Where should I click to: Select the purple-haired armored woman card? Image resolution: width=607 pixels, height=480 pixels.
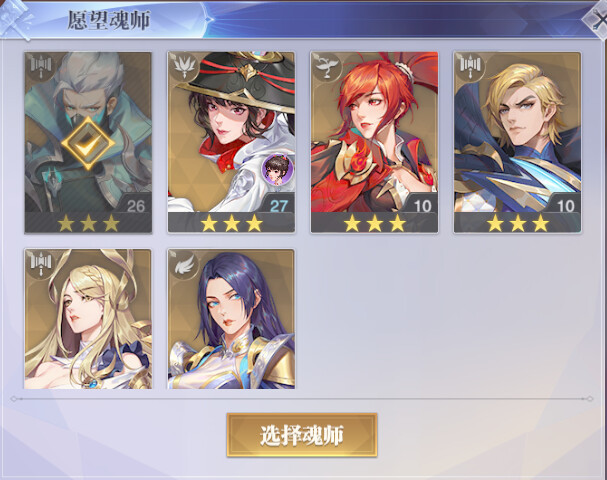(x=231, y=319)
